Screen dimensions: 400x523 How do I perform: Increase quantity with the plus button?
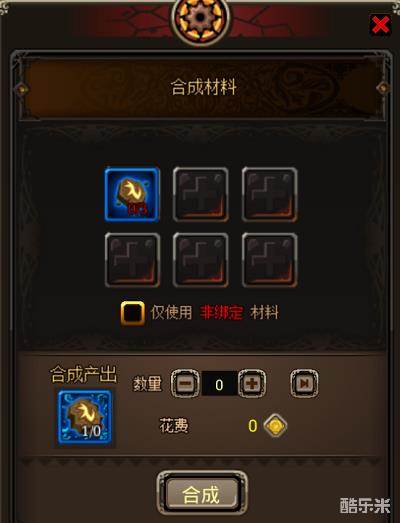click(x=252, y=384)
